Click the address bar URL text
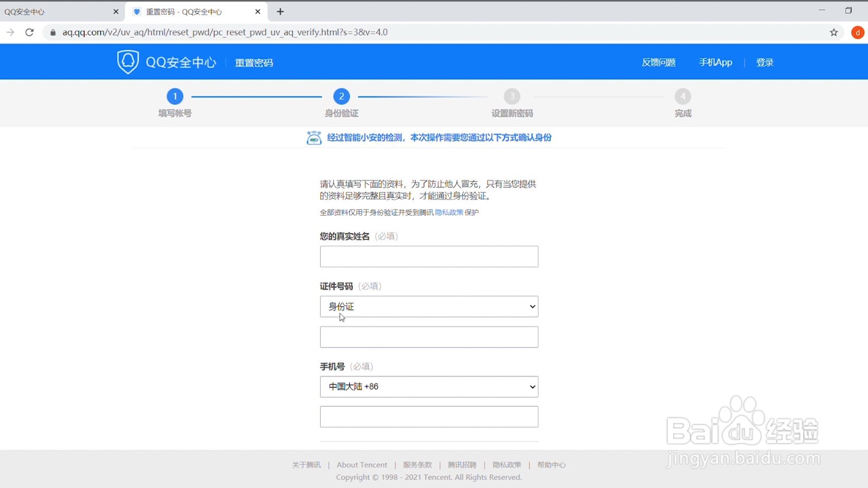 click(x=225, y=33)
